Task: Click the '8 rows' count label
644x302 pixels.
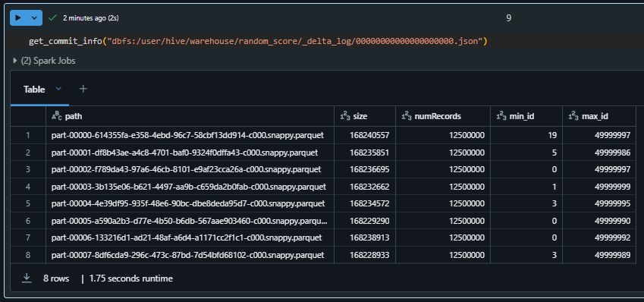Action: tap(56, 278)
